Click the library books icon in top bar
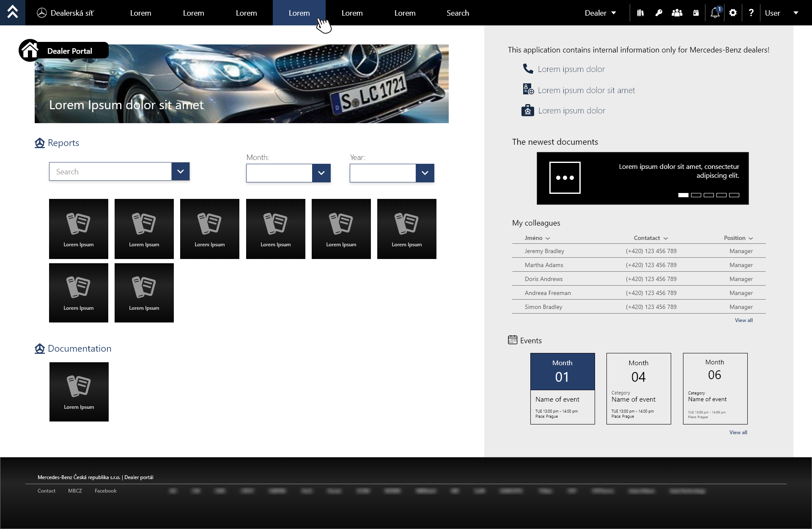Image resolution: width=812 pixels, height=529 pixels. tap(640, 13)
